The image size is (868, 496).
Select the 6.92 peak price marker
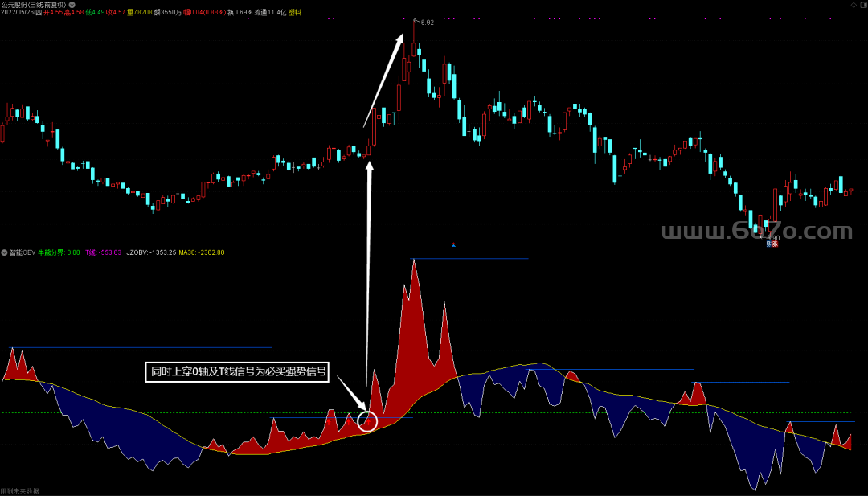tap(427, 23)
